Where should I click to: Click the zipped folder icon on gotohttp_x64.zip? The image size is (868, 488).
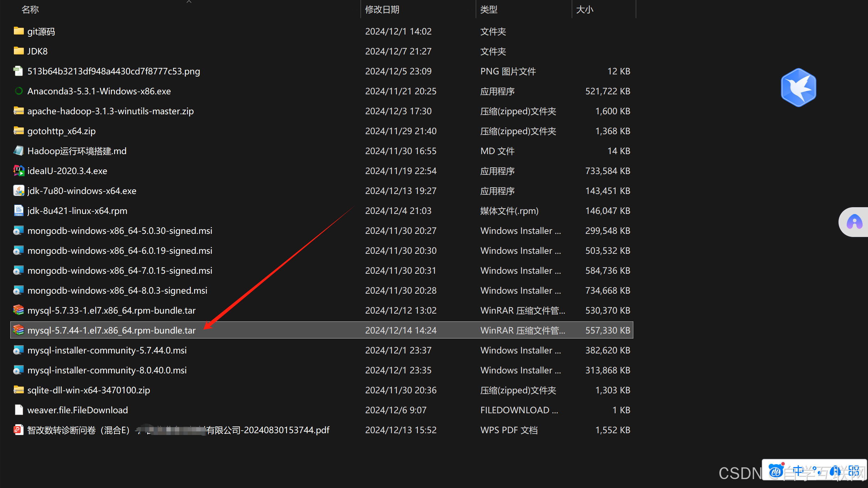18,131
